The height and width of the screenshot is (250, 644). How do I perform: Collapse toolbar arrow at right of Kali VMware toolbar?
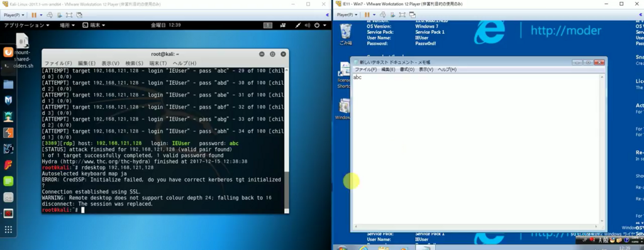(x=327, y=15)
